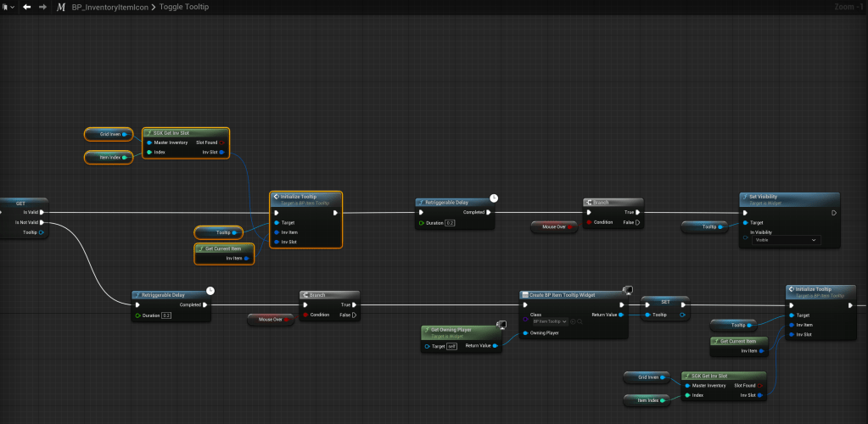Click the Condition pin on the upper Branch node
Viewport: 868px width, 424px height.
(591, 223)
